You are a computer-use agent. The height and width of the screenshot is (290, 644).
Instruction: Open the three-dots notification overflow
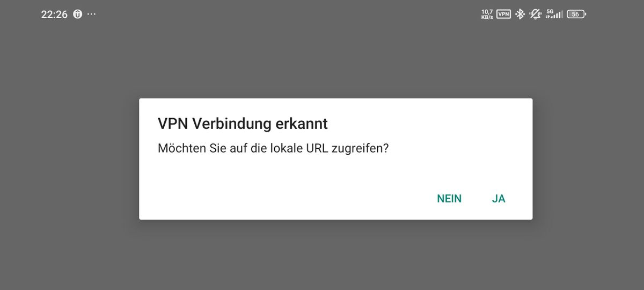click(91, 14)
